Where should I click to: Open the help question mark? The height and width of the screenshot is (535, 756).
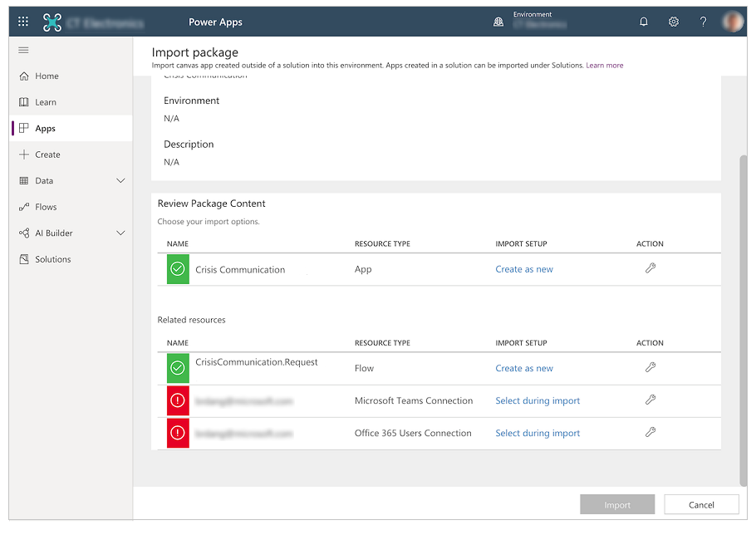704,22
